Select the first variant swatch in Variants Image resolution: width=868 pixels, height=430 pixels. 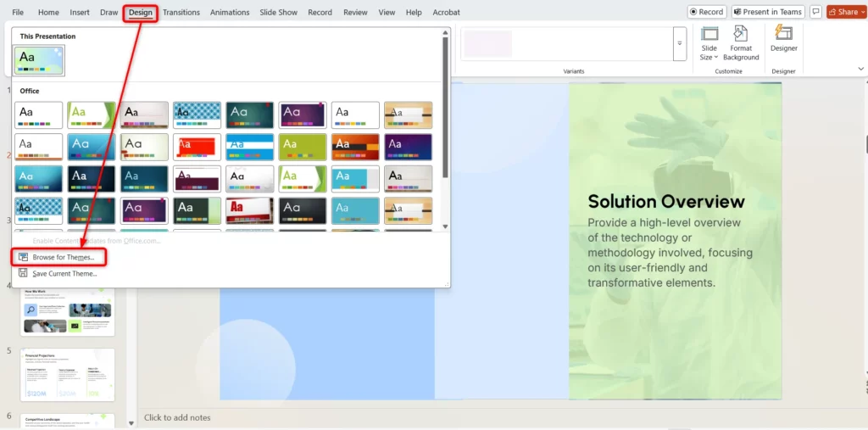point(488,43)
